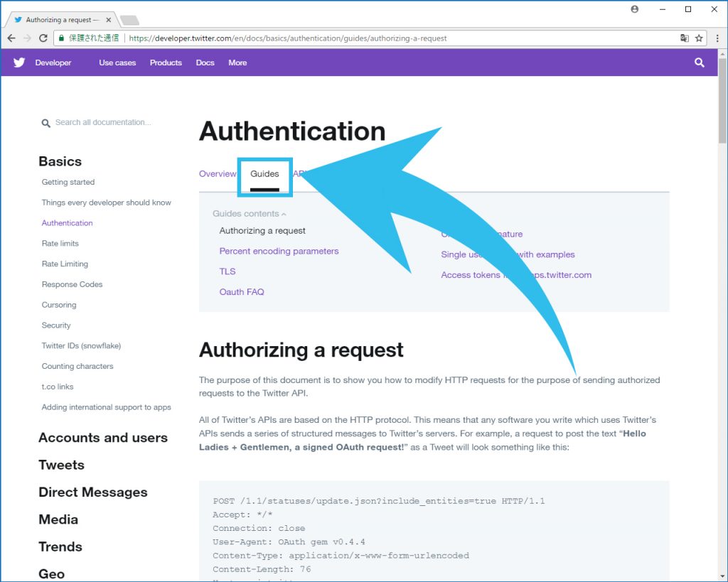The height and width of the screenshot is (582, 728).
Task: Expand the Trends section
Action: tap(60, 546)
